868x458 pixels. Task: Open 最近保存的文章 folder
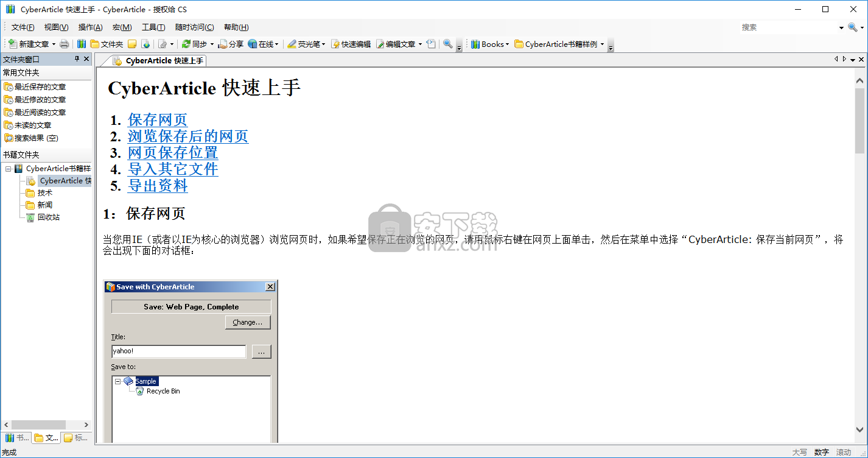point(35,86)
